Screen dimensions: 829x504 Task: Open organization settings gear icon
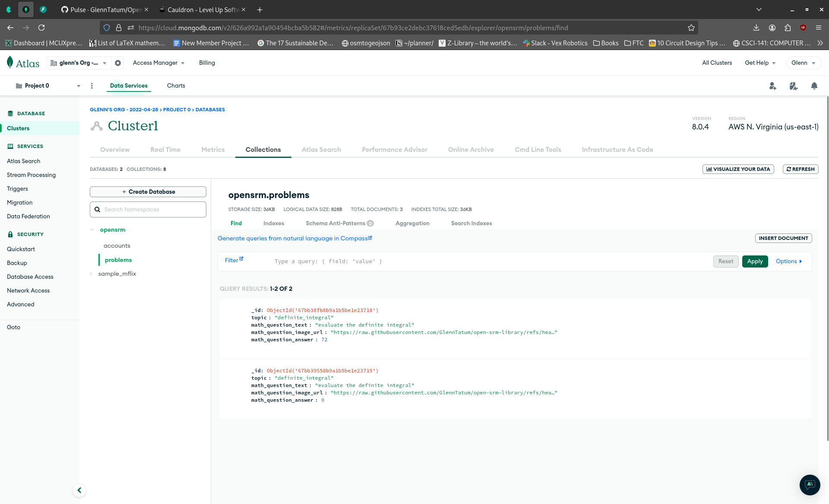click(x=118, y=63)
